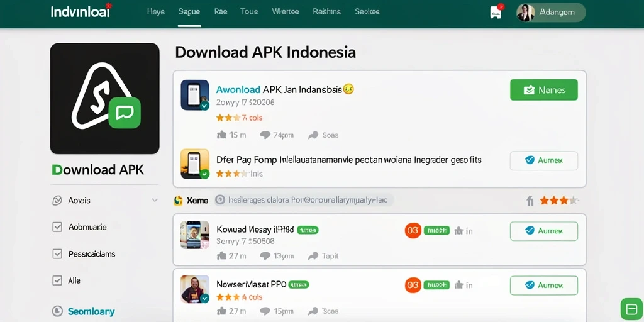Click the rating stars next to Inks
The height and width of the screenshot is (322, 644).
(232, 174)
